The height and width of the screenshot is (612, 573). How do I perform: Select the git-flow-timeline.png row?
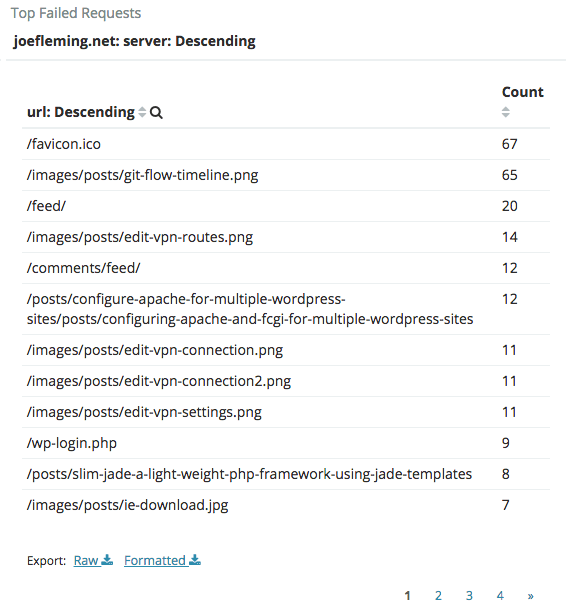tap(286, 175)
